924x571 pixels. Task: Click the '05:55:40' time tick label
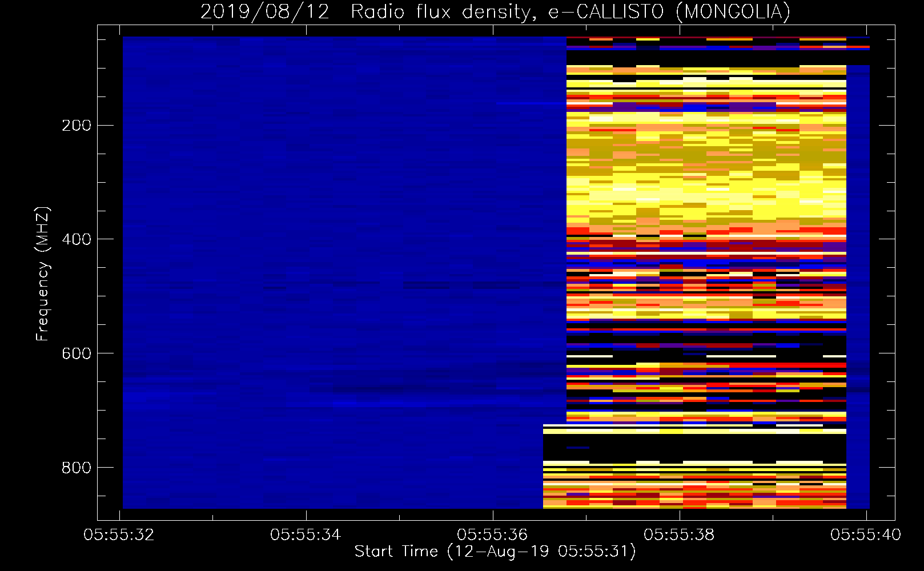866,534
